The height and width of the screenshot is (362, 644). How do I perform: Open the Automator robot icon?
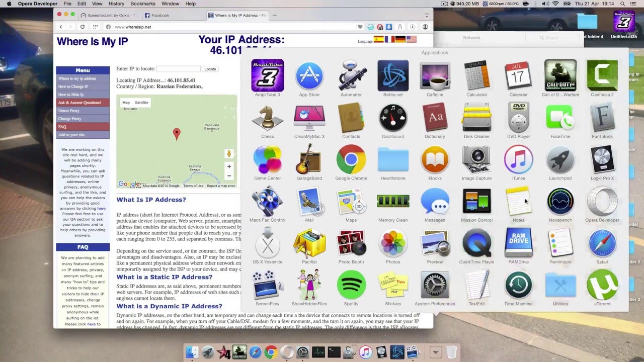(x=351, y=75)
